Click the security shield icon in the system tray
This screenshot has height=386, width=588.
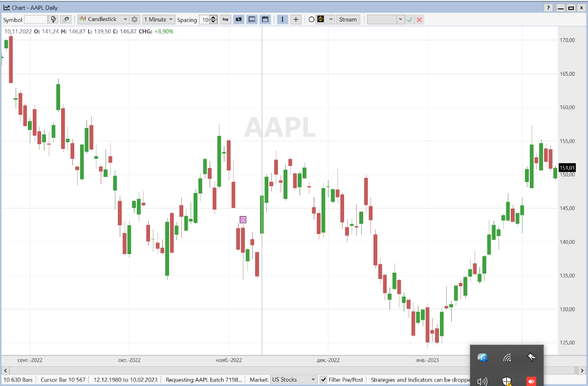[507, 382]
